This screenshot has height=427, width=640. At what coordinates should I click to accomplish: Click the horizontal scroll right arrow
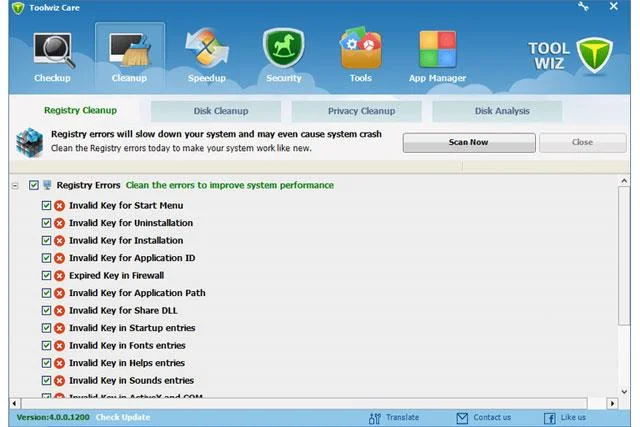pos(612,404)
